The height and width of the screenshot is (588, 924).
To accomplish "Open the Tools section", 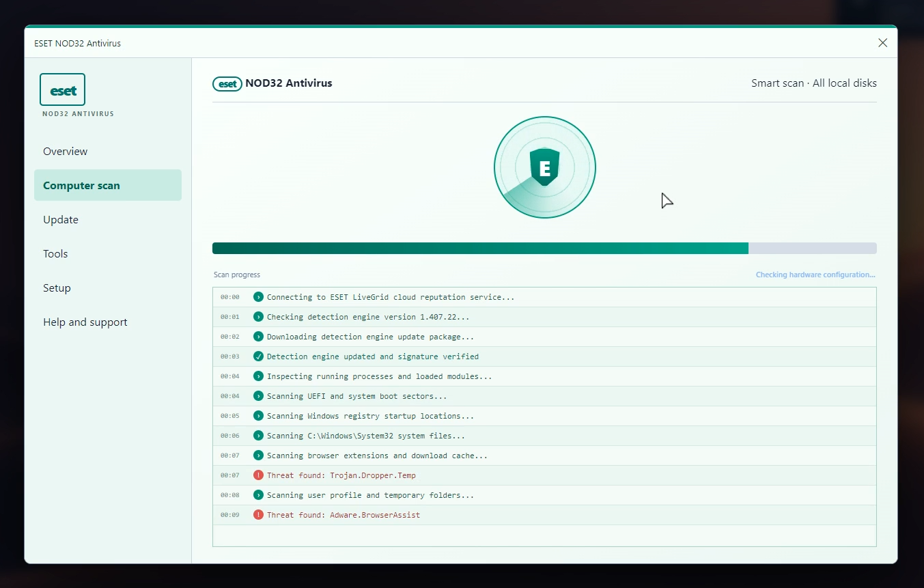I will 108,254.
